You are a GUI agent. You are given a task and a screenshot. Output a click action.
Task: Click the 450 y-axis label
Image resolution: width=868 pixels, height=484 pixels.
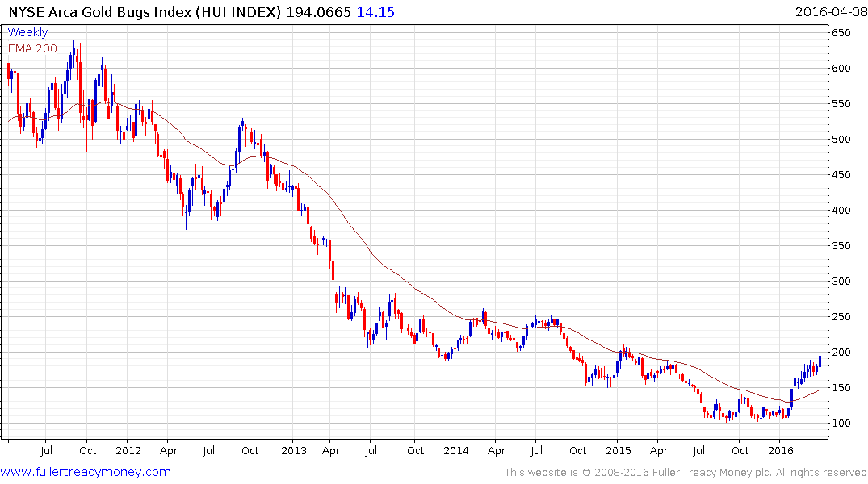(841, 174)
